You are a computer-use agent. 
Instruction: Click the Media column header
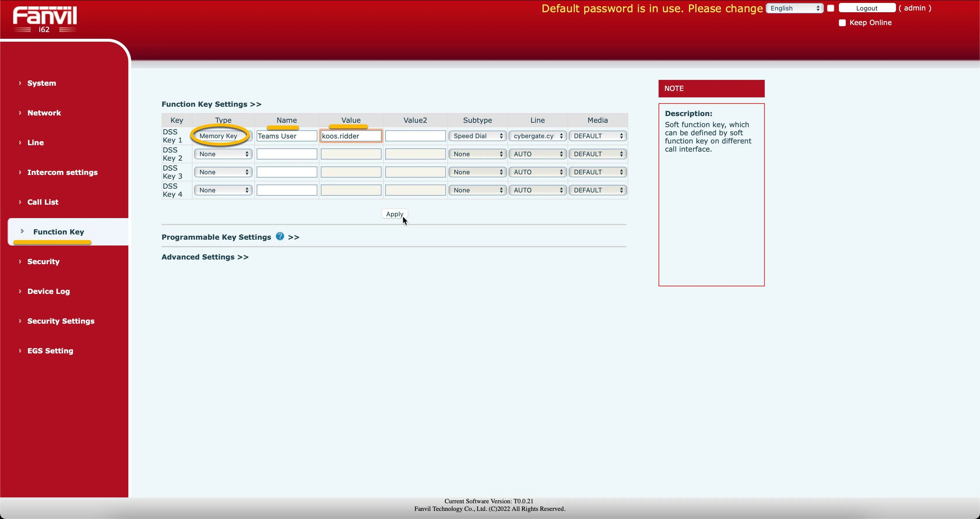(x=598, y=120)
